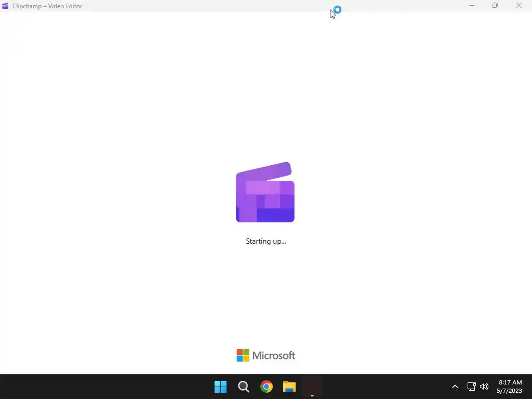Minimize the Clipchamp window

[472, 5]
